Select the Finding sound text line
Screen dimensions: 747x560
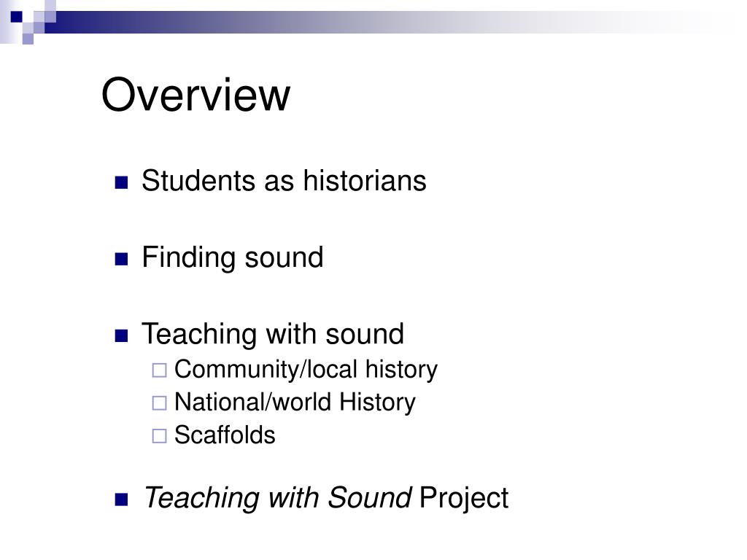click(x=233, y=259)
